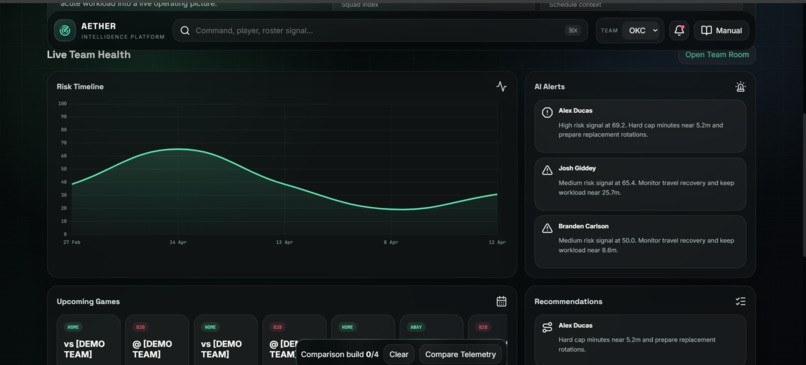Click the Comparison build 0/4 label
806x365 pixels.
coord(339,354)
